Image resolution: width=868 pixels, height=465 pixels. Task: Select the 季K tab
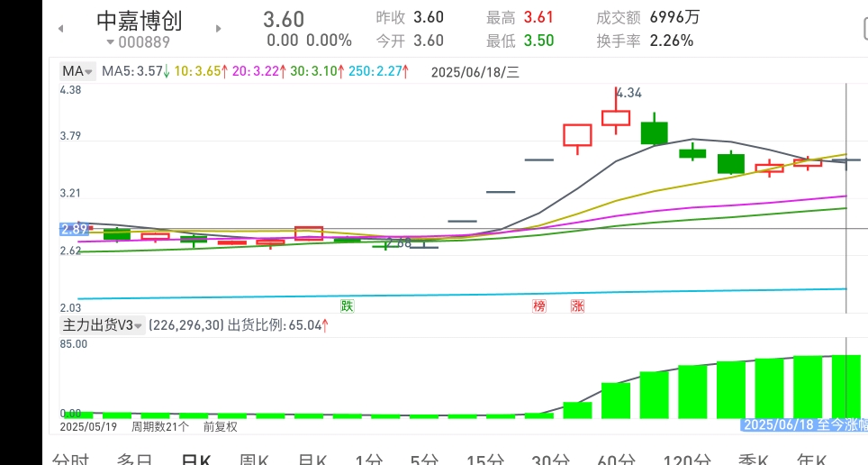753,460
